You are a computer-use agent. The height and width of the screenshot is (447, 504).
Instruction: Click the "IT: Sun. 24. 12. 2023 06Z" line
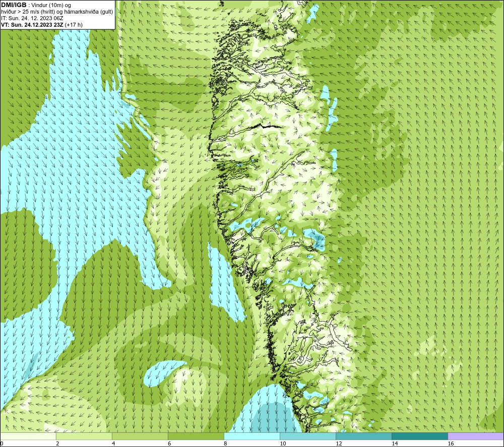click(32, 18)
